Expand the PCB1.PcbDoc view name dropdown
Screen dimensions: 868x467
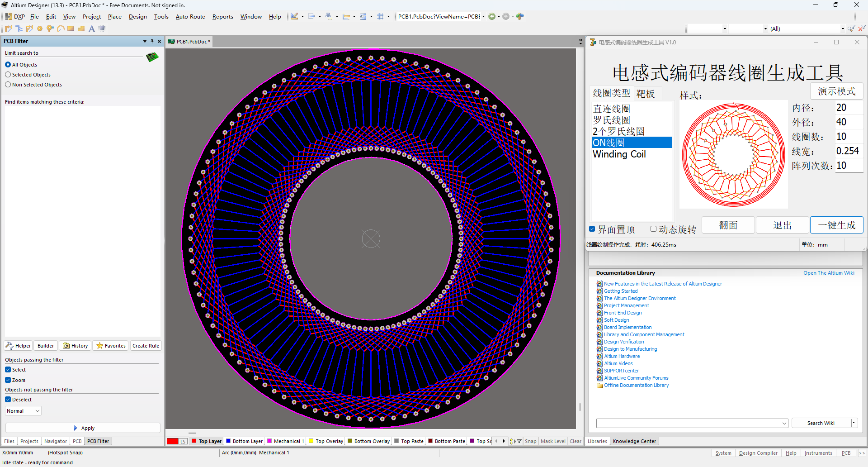click(483, 17)
